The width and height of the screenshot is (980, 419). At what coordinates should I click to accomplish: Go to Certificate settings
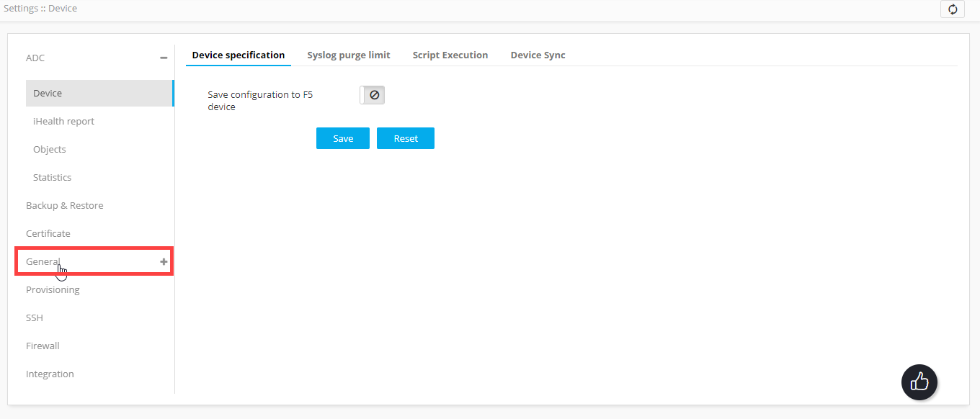pos(48,234)
